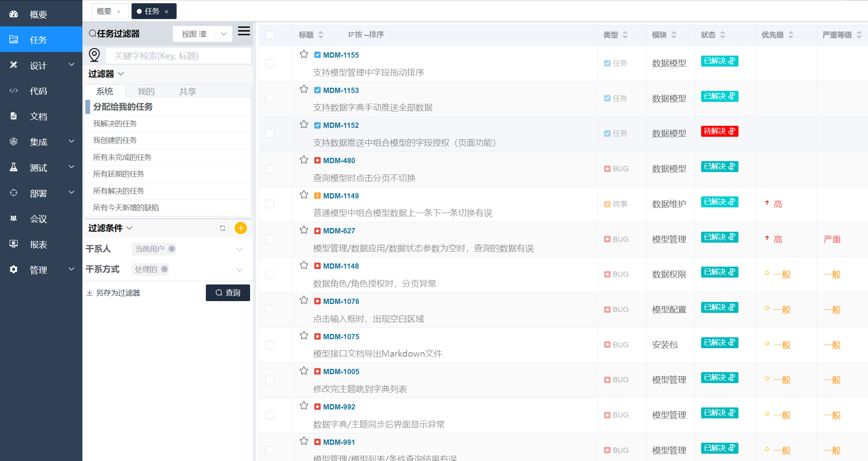Viewport: 868px width, 461px height.
Task: Select the 所有今天新增的缺陷 filter
Action: click(126, 207)
